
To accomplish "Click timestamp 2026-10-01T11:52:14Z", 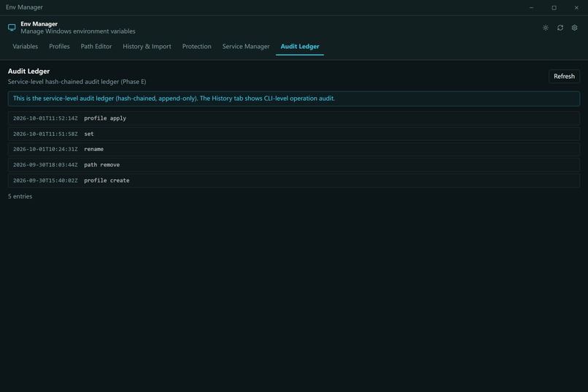I will point(45,118).
